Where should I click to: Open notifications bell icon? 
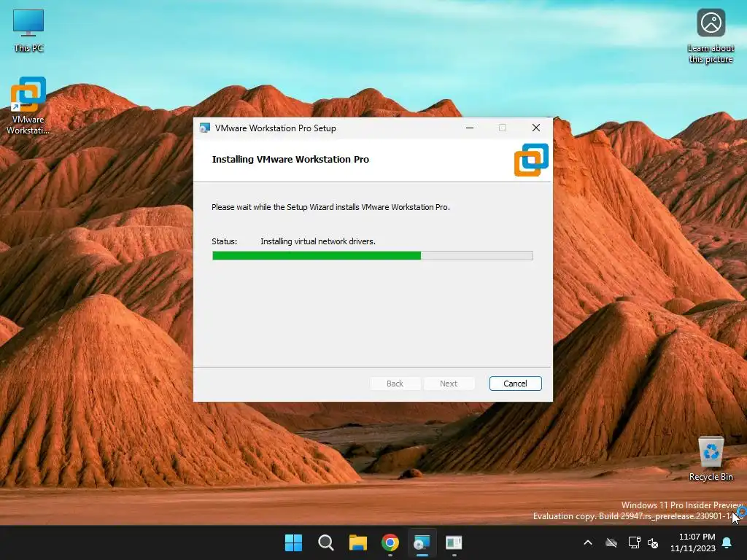727,542
